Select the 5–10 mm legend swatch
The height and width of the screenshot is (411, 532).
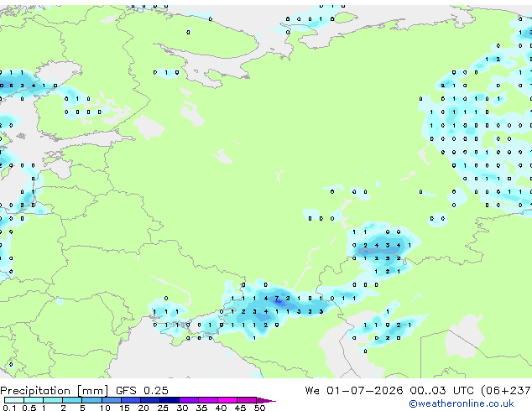(91, 400)
